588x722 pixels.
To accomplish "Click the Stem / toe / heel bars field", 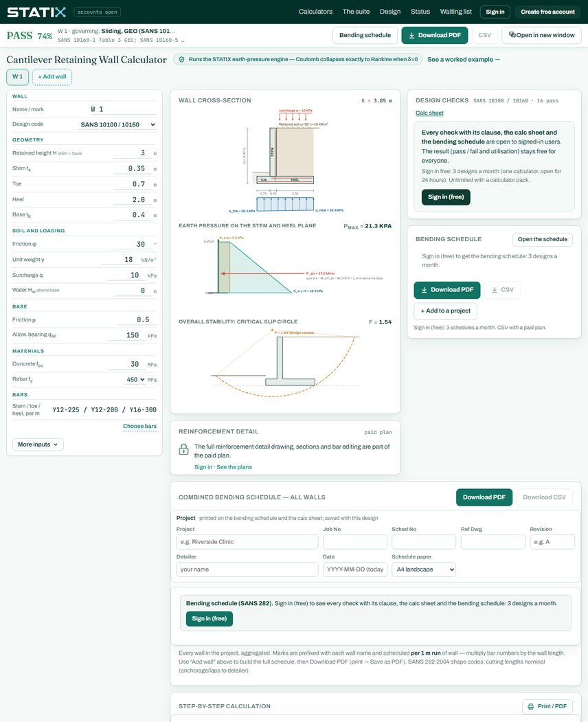I will 104,410.
